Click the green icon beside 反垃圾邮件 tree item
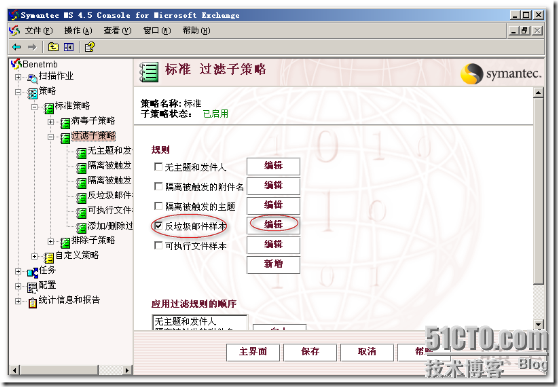558x387 pixels. click(x=81, y=198)
